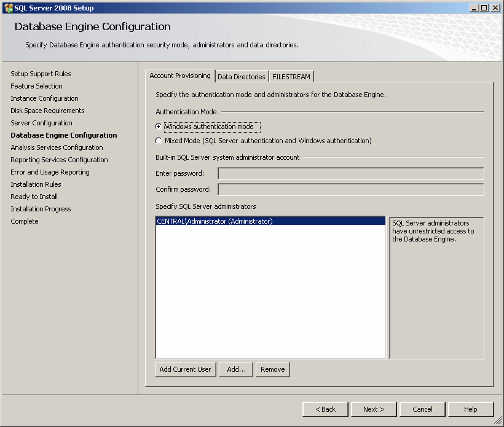Close the SQL Server Setup window
This screenshot has height=427, width=504.
tap(495, 8)
